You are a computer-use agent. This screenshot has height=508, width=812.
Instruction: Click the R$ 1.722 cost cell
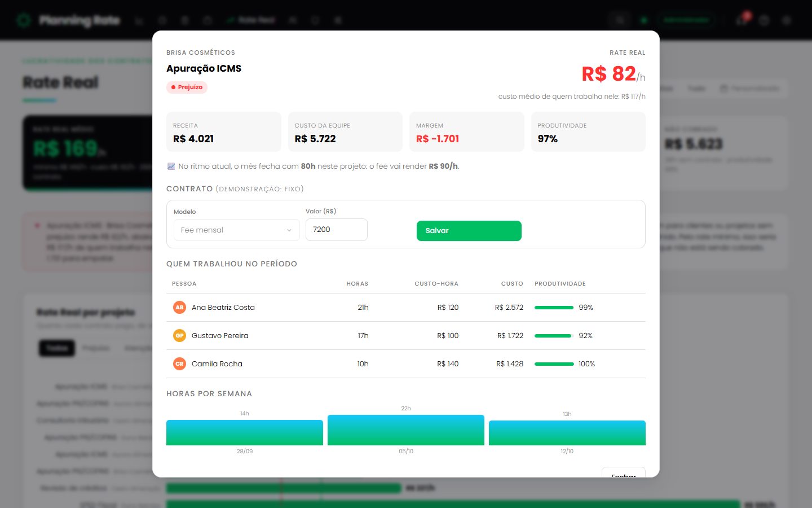click(x=510, y=336)
